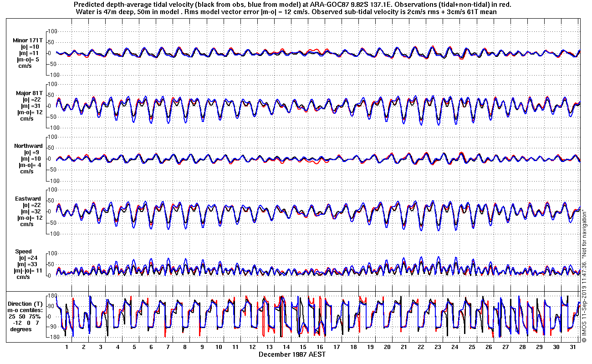The image size is (592, 364).
Task: Click "|m-o|= 12" under Major 81T
Action: point(30,112)
